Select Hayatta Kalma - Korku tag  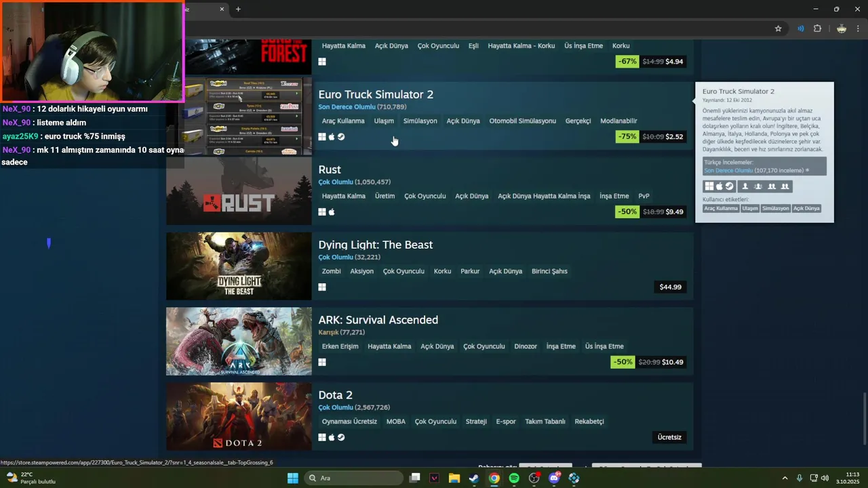[x=521, y=45]
